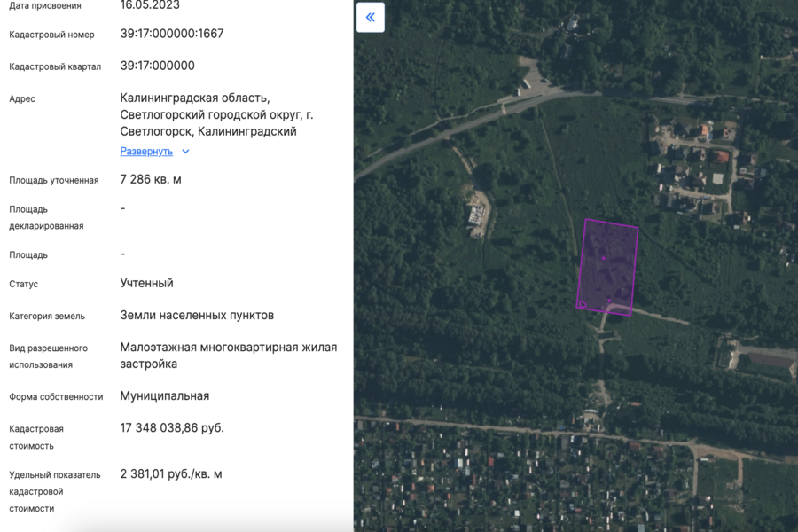This screenshot has height=532, width=798.
Task: Click cadastral quarter value 39:17:000000
Action: [157, 66]
